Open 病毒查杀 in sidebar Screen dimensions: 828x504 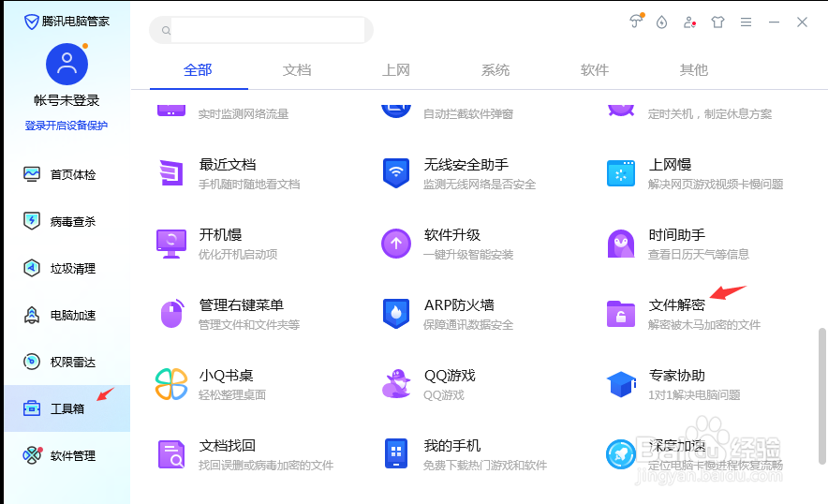pyautogui.click(x=67, y=221)
